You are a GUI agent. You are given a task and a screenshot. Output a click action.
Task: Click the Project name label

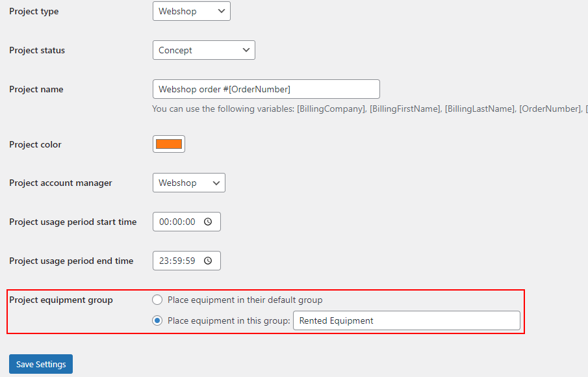36,89
